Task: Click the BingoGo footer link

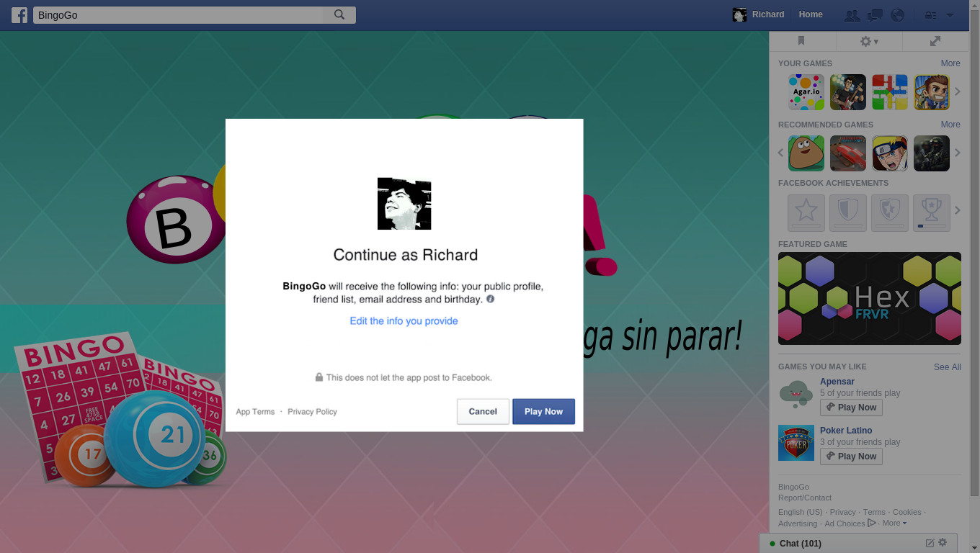Action: (x=793, y=487)
